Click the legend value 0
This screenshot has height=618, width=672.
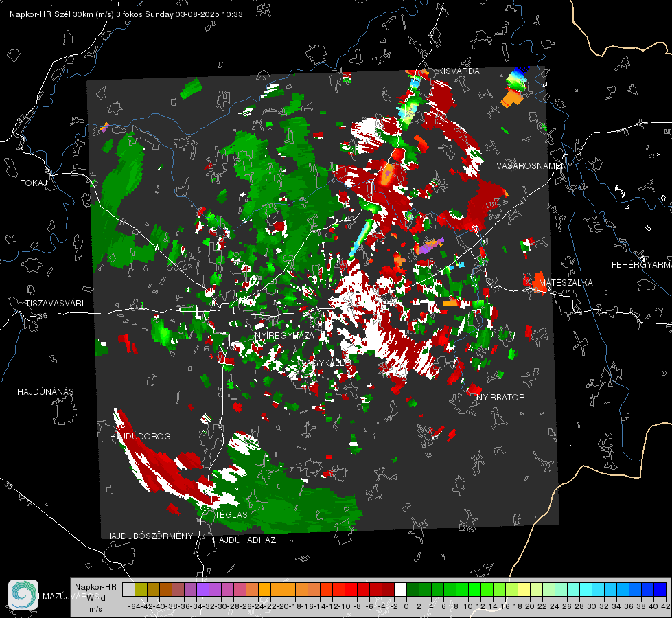[x=406, y=606]
